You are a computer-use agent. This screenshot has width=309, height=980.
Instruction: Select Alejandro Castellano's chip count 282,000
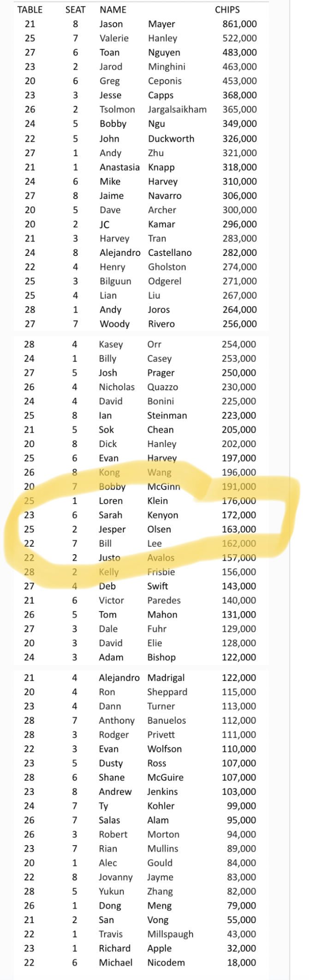(x=239, y=253)
